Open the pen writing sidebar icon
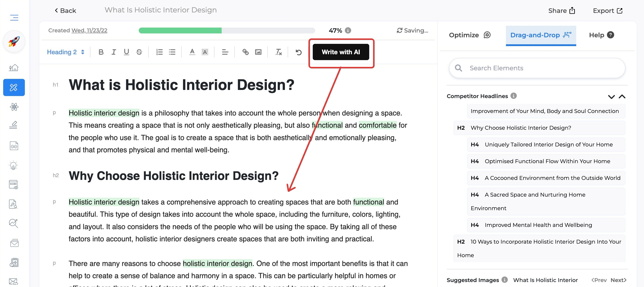The image size is (644, 287). [13, 125]
